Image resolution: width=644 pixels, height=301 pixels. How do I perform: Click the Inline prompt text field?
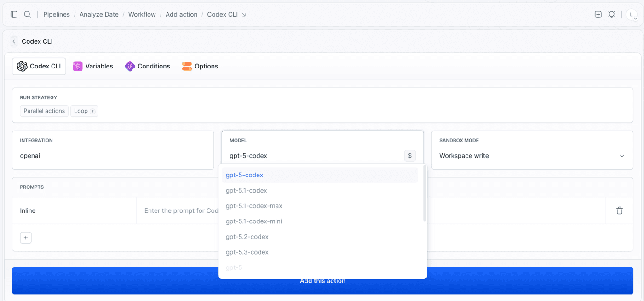[x=371, y=210]
